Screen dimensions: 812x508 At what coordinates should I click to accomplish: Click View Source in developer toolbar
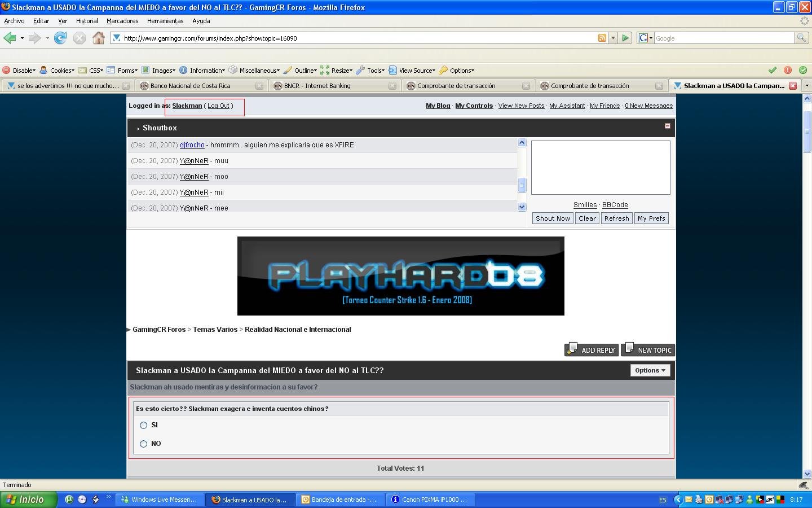pyautogui.click(x=412, y=71)
